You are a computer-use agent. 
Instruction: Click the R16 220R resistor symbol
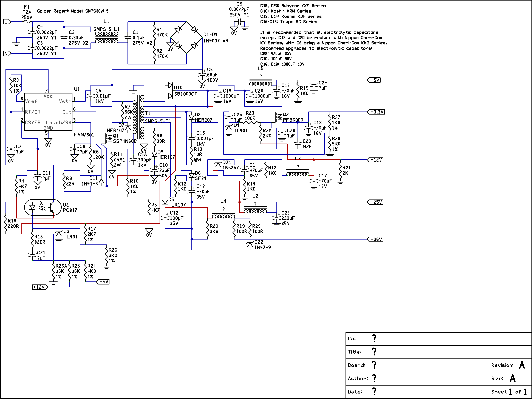tap(6, 223)
